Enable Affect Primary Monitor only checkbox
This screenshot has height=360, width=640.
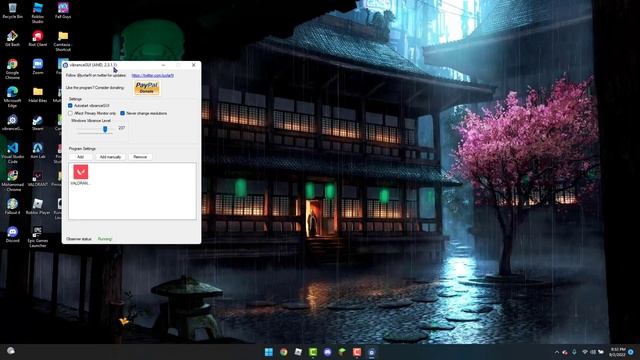70,113
